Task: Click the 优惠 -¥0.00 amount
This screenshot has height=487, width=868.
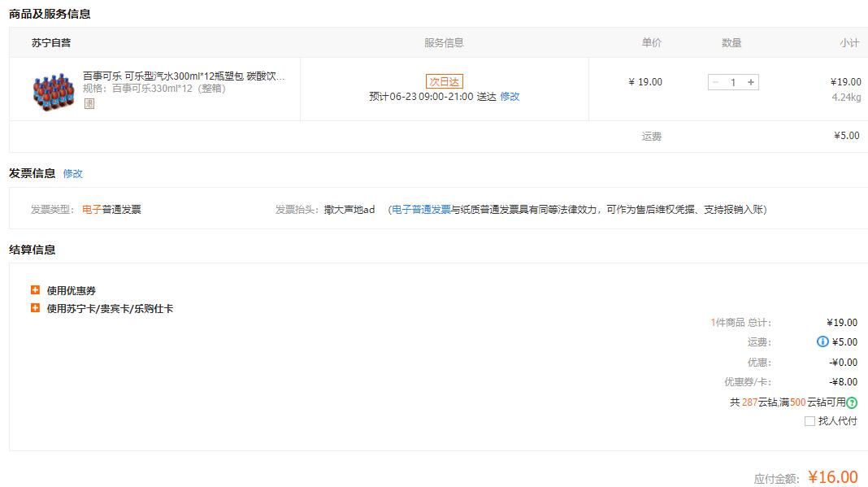Action: click(x=844, y=363)
